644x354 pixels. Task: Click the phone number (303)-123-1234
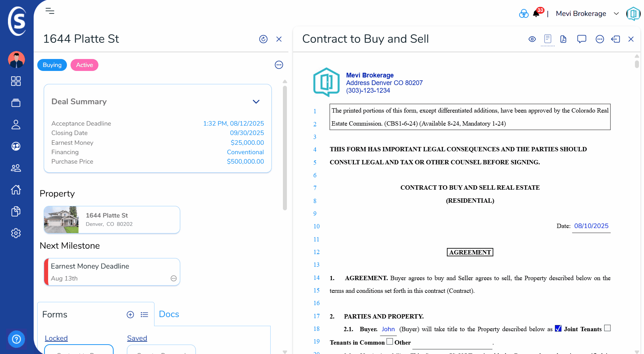(368, 90)
